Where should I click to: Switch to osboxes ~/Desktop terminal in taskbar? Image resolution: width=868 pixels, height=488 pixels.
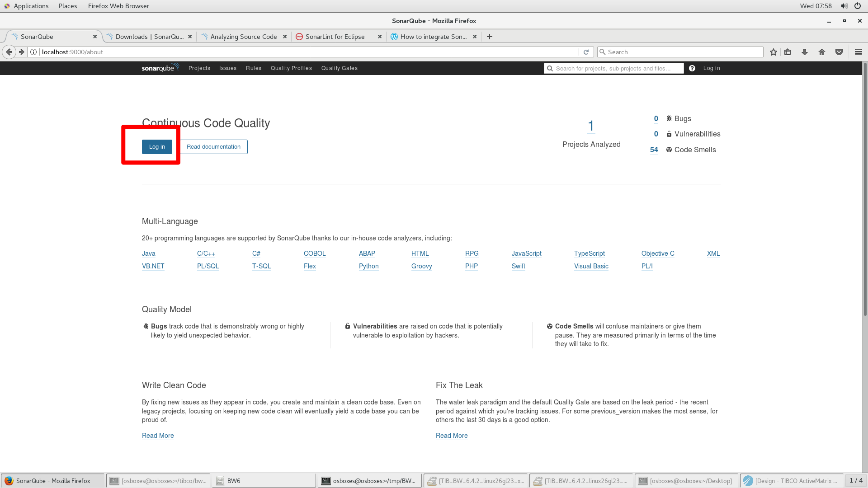tap(686, 481)
